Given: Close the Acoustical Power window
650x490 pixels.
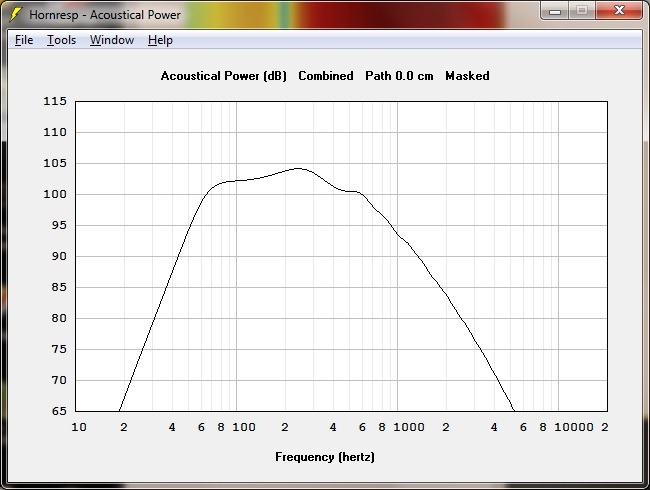Looking at the screenshot, I should tap(619, 11).
